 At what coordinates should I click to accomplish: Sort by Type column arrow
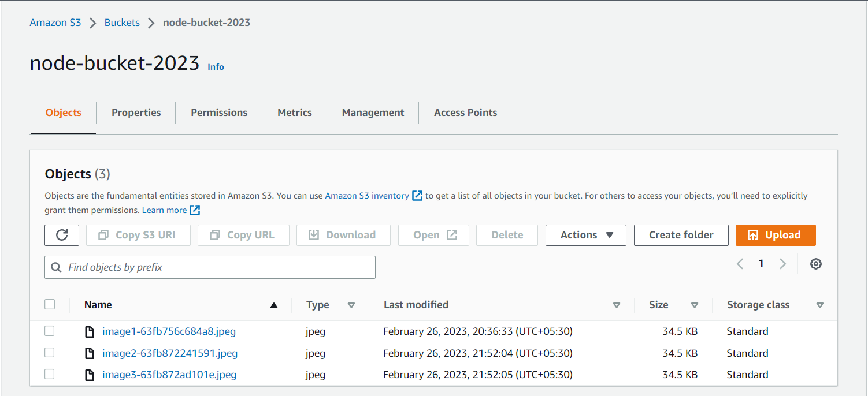[351, 305]
